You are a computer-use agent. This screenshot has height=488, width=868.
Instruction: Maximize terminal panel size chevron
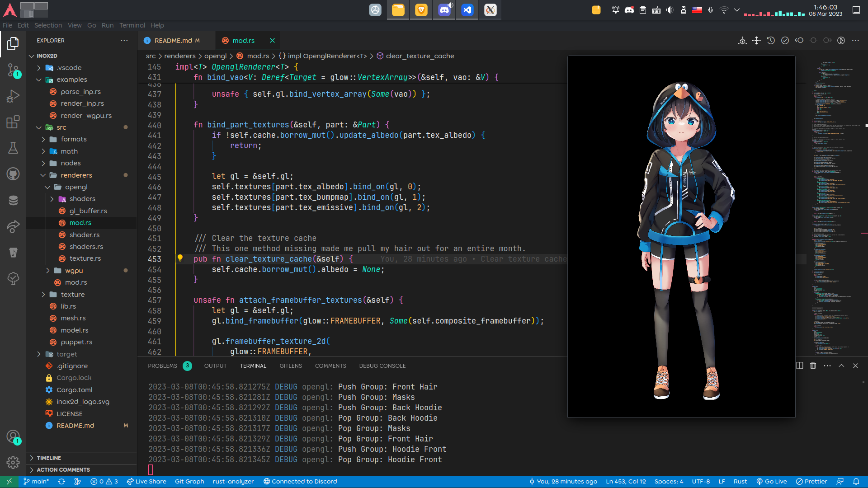point(841,366)
